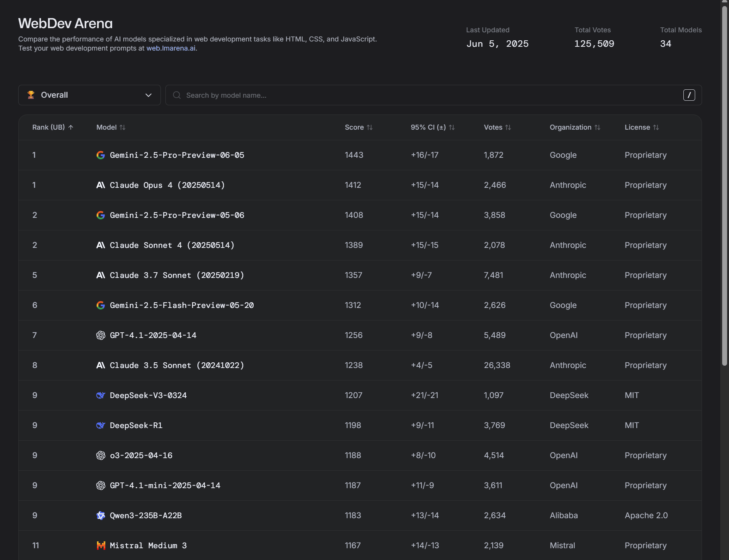The height and width of the screenshot is (560, 729).
Task: Sort by the Organization column header
Action: tap(575, 127)
